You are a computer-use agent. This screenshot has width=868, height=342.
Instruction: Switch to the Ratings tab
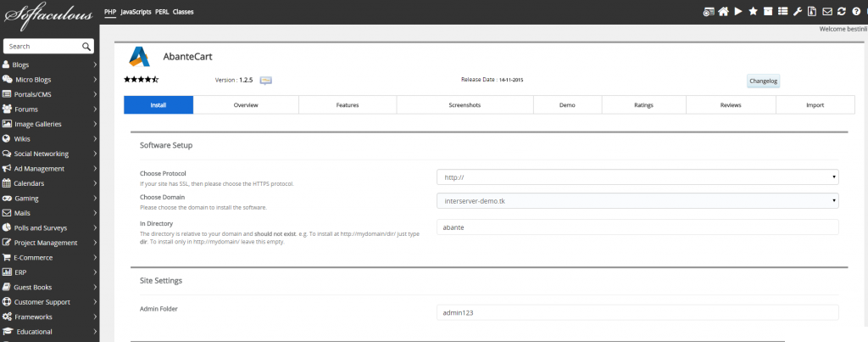click(644, 104)
